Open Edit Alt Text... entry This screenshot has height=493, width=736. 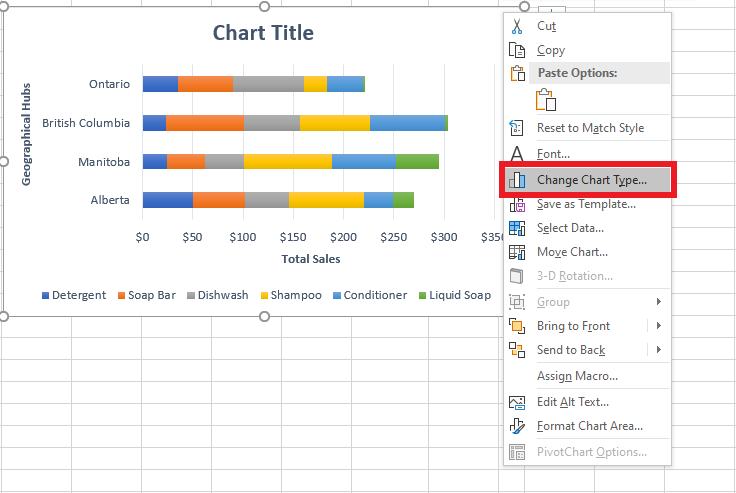coord(588,402)
